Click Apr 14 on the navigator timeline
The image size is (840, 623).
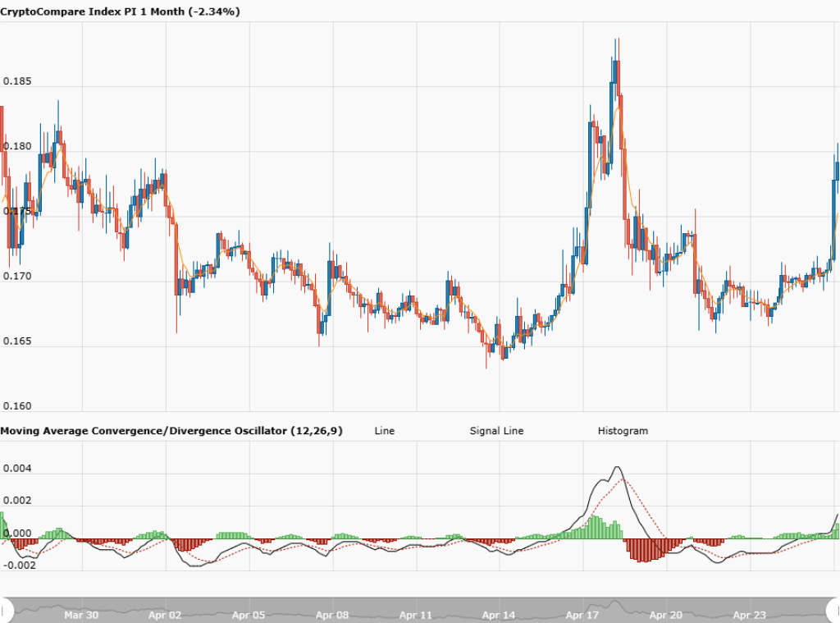click(499, 615)
